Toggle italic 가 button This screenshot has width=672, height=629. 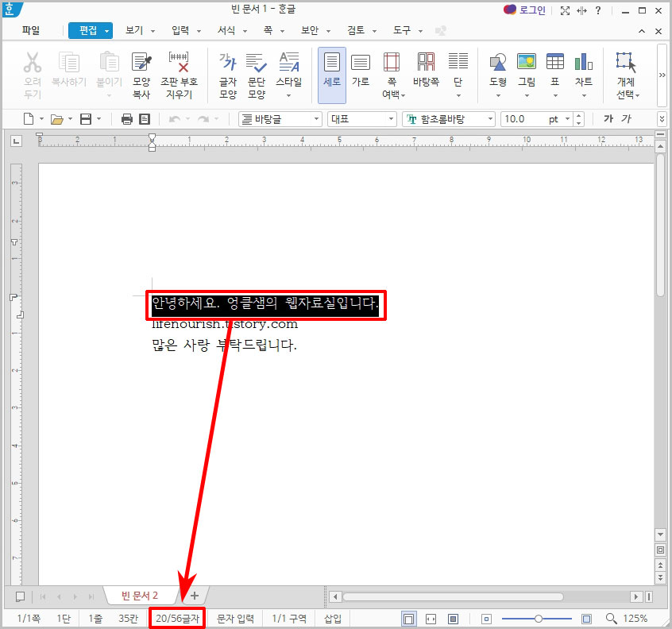point(626,118)
